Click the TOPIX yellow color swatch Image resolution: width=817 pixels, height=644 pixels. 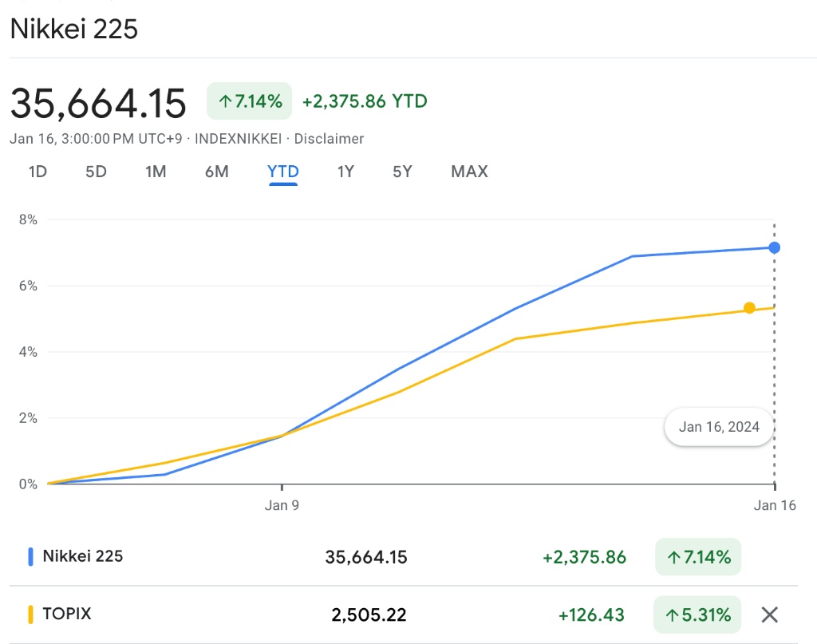(30, 614)
